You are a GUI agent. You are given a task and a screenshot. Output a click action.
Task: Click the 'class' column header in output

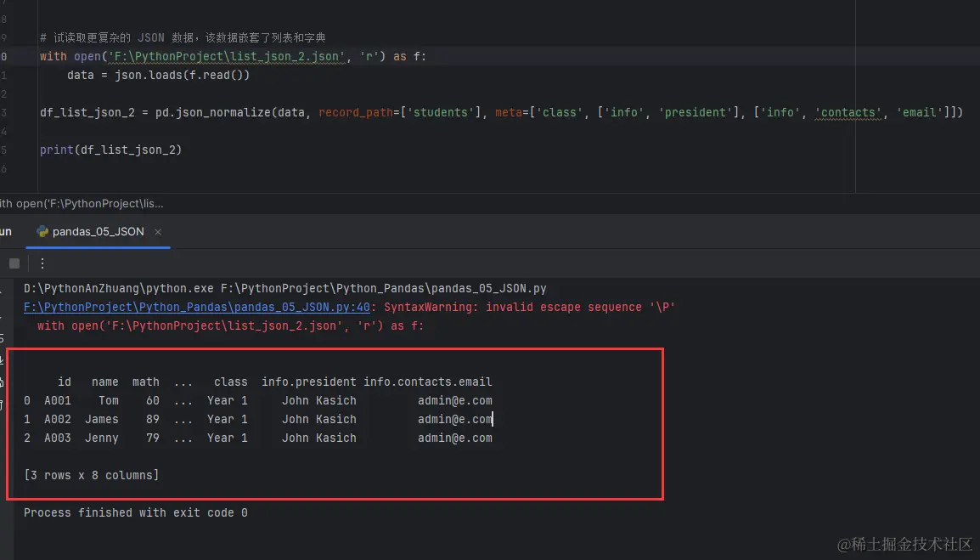click(x=231, y=382)
